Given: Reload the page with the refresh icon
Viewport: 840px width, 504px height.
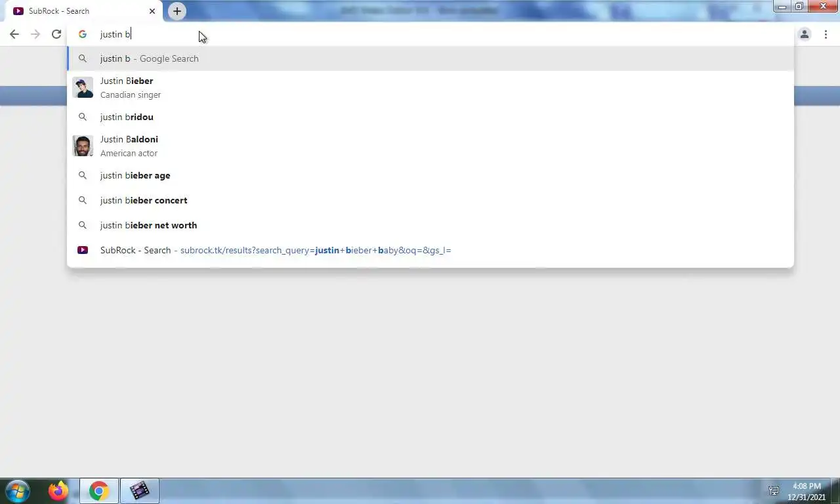Looking at the screenshot, I should (x=56, y=34).
